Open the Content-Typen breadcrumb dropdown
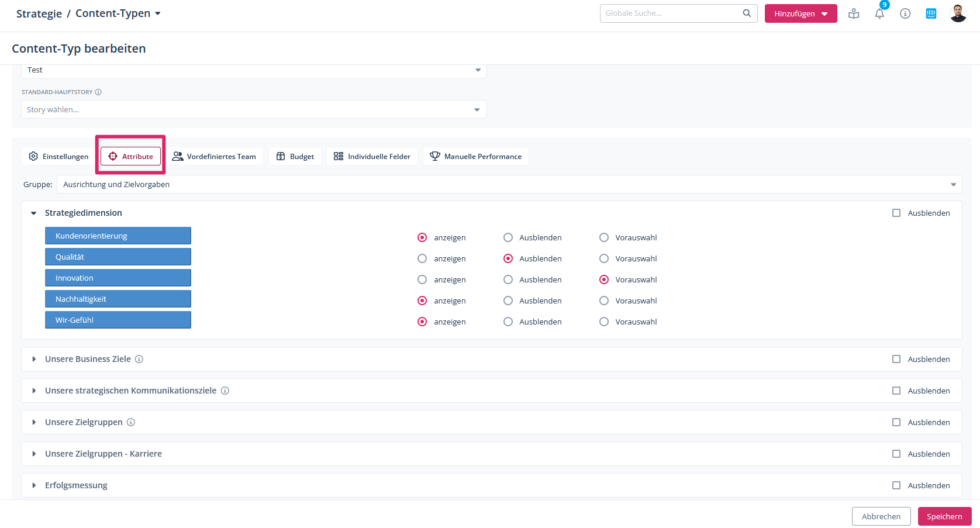The height and width of the screenshot is (528, 980). [x=118, y=13]
